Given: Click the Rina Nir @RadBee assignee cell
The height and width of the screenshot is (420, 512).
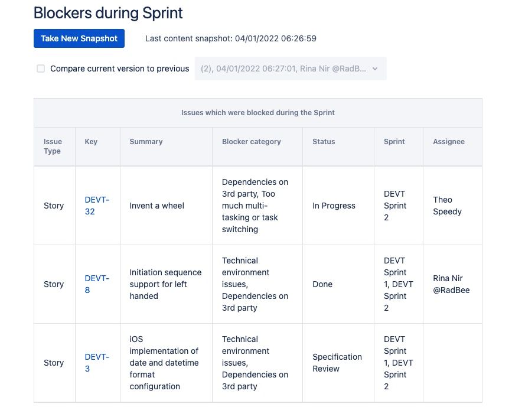Looking at the screenshot, I should click(451, 284).
